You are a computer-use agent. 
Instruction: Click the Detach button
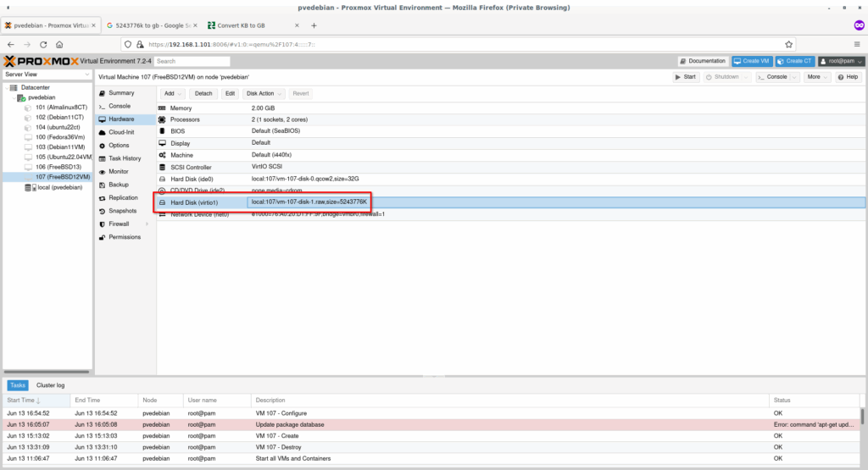(203, 93)
